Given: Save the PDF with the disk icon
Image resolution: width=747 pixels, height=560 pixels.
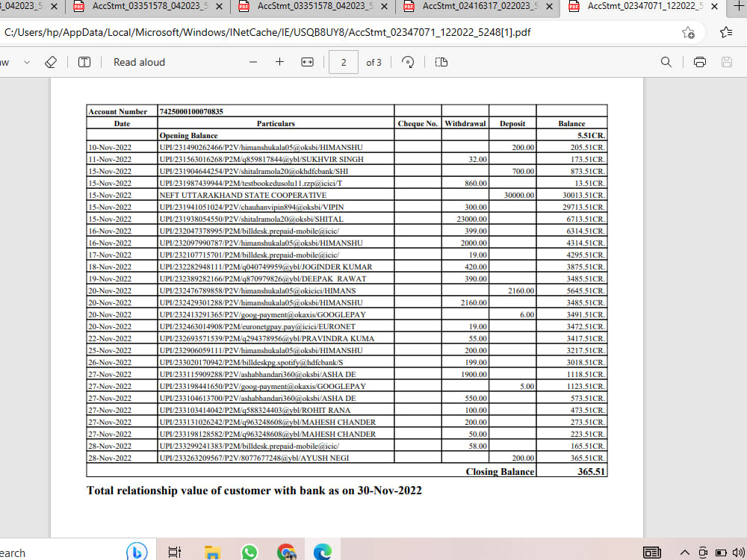Looking at the screenshot, I should click(x=727, y=63).
